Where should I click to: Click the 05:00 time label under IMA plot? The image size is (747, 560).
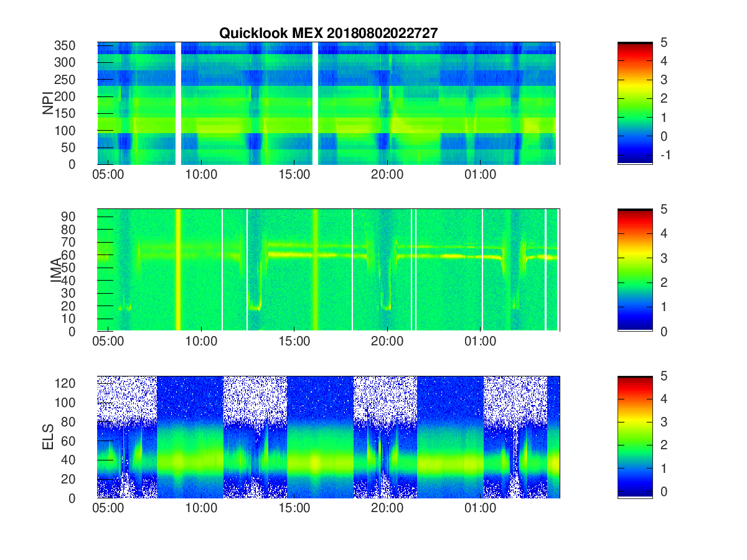(x=108, y=342)
